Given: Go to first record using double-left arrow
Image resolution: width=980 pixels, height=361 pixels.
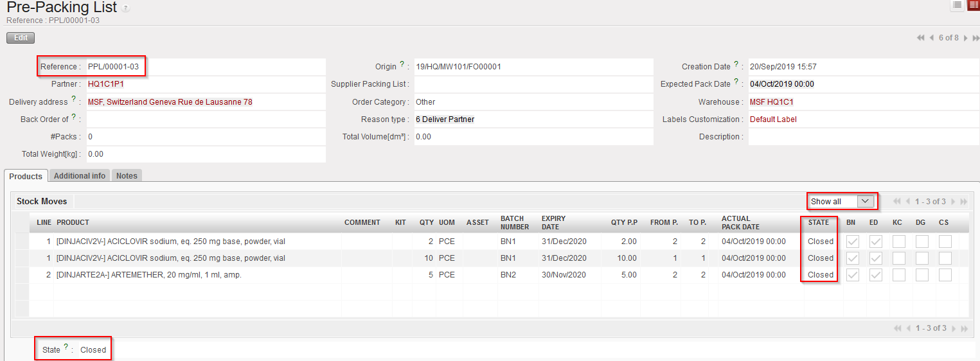Looking at the screenshot, I should [921, 38].
